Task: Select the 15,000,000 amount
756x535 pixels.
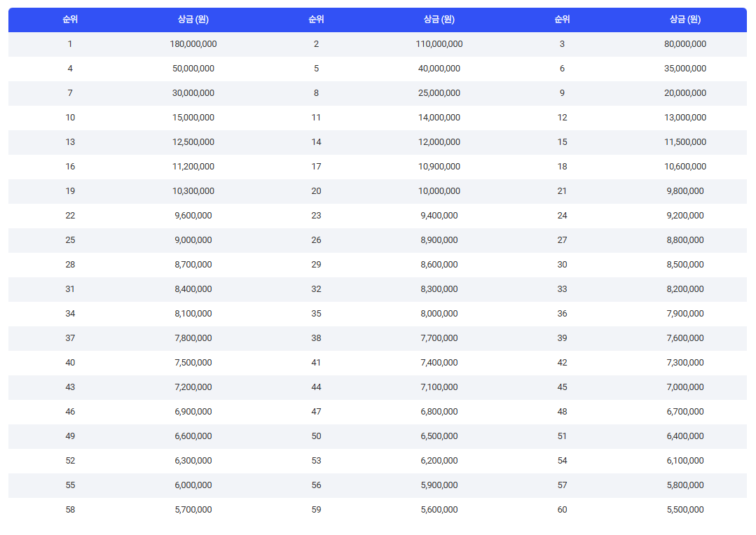Action: (x=193, y=118)
